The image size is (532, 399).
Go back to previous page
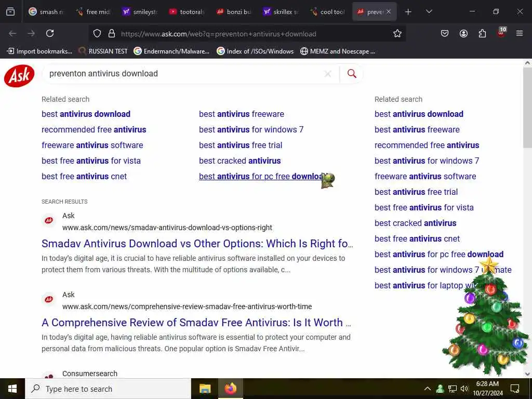click(12, 33)
